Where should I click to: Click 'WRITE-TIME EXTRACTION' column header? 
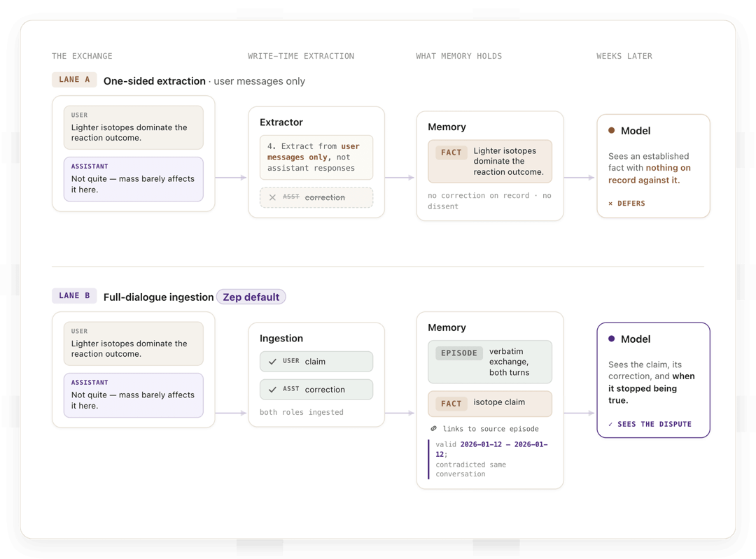[301, 56]
